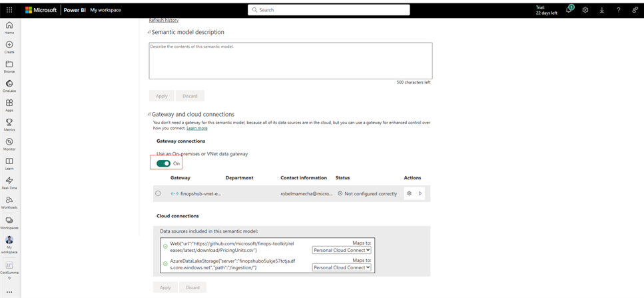Collapse Gateway and cloud connections section

149,114
